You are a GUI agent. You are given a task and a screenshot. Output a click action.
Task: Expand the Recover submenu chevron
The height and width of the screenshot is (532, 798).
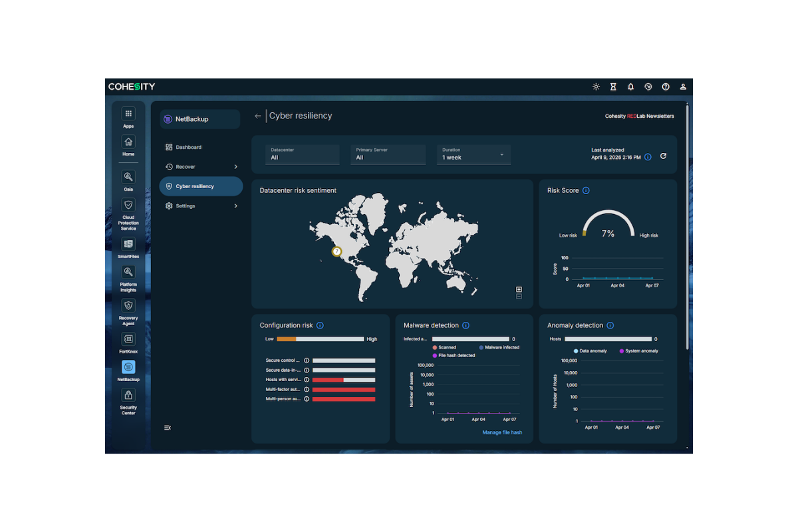coord(235,167)
